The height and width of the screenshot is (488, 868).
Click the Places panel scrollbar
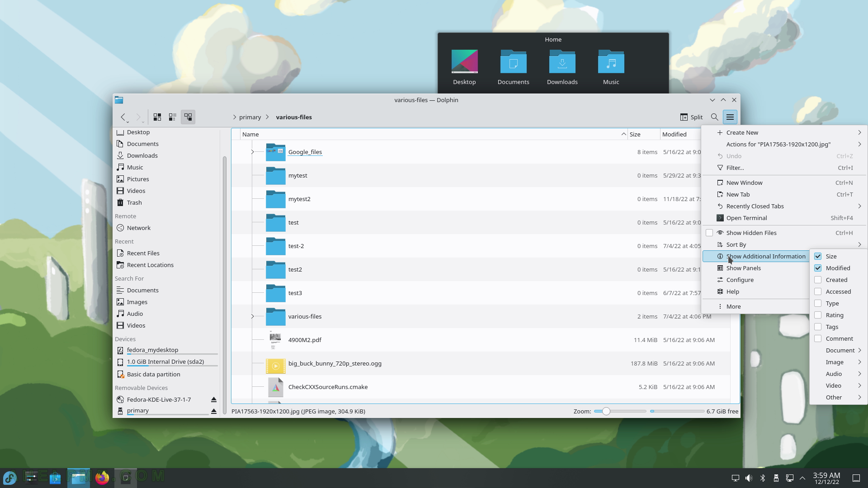[225, 285]
